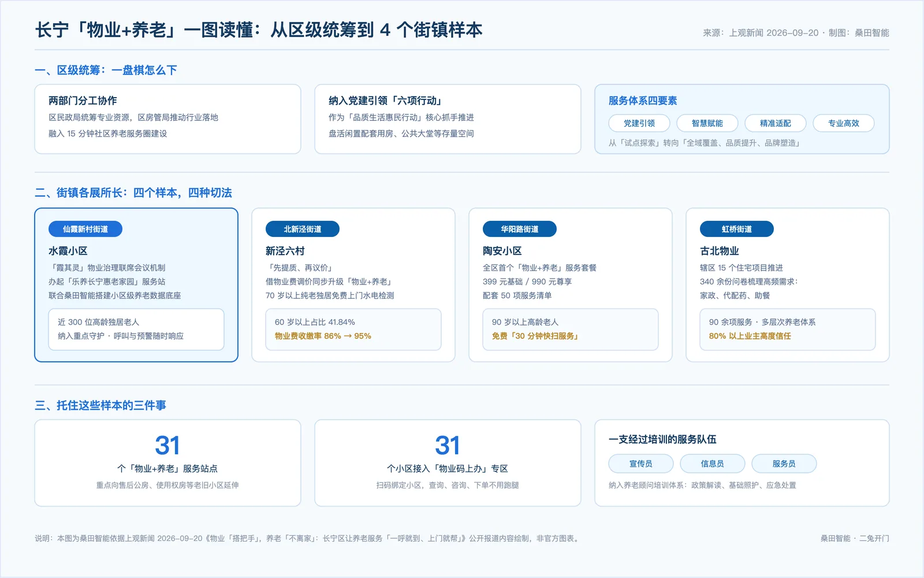Click the text 重点向售后公房、使用权房等老旧小区延伸
924x578 pixels.
[167, 486]
